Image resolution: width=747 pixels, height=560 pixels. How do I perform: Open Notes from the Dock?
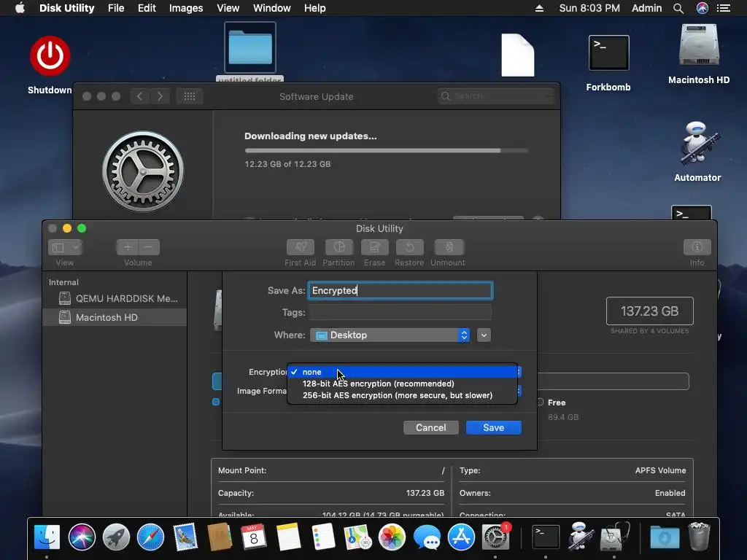pos(288,537)
